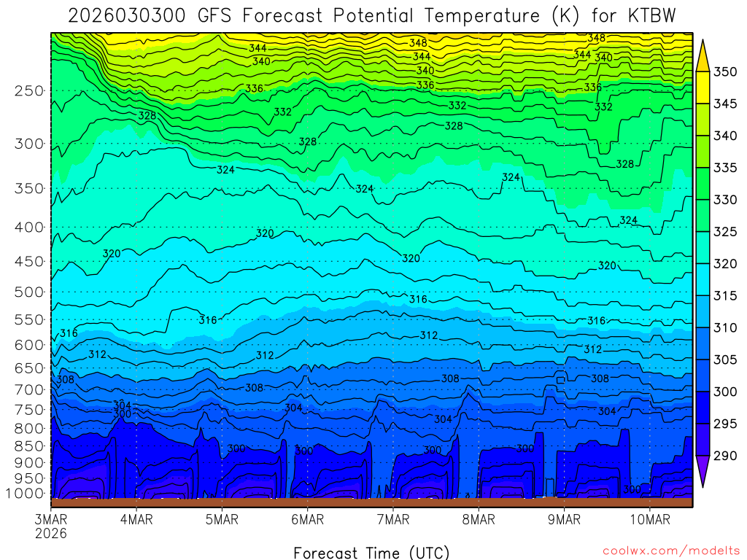Click the 348 contour label near 7MAR
The height and width of the screenshot is (560, 747).
418,43
